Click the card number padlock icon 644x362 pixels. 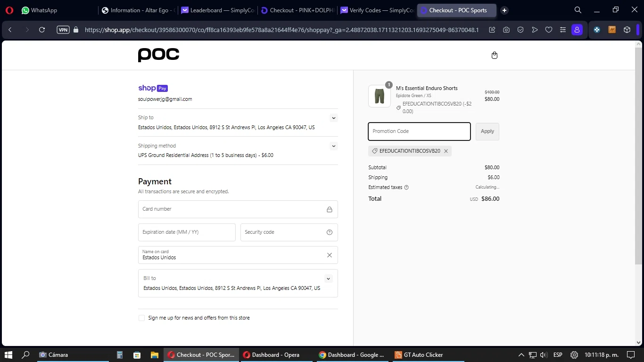[x=330, y=209]
